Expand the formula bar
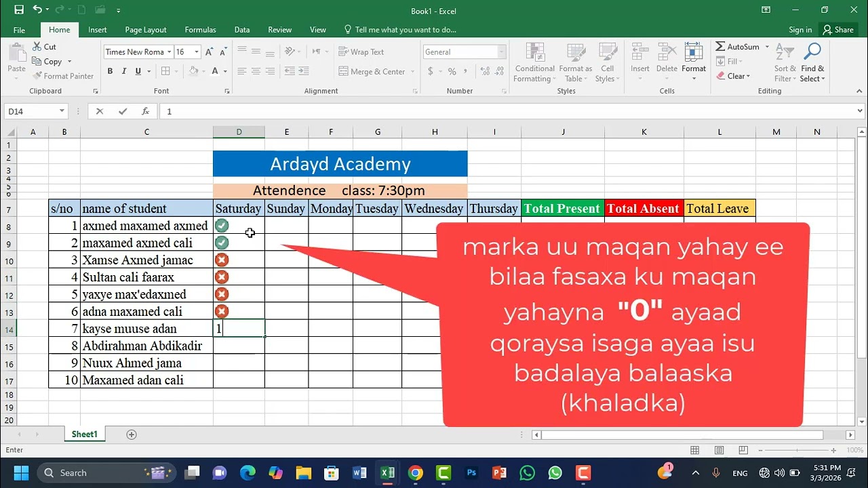The width and height of the screenshot is (868, 488). point(861,111)
